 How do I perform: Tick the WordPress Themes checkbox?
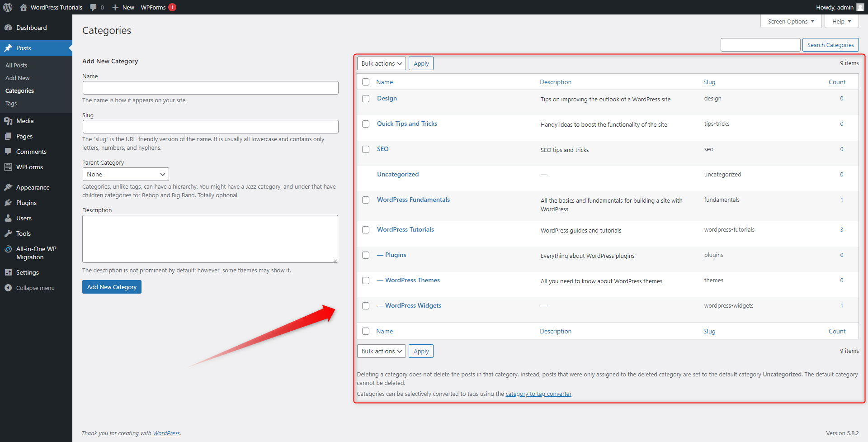click(x=366, y=280)
